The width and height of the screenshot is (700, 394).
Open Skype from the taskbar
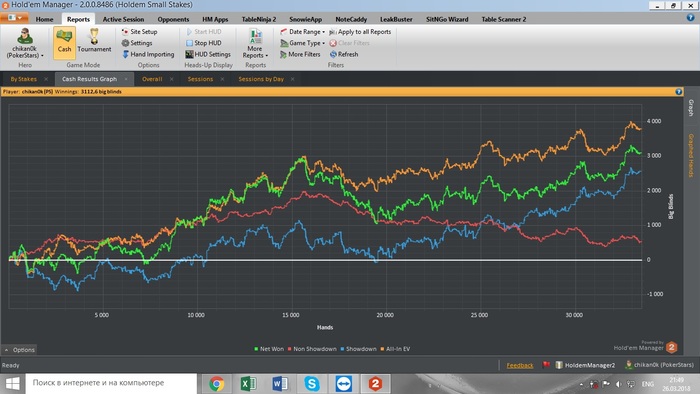312,383
